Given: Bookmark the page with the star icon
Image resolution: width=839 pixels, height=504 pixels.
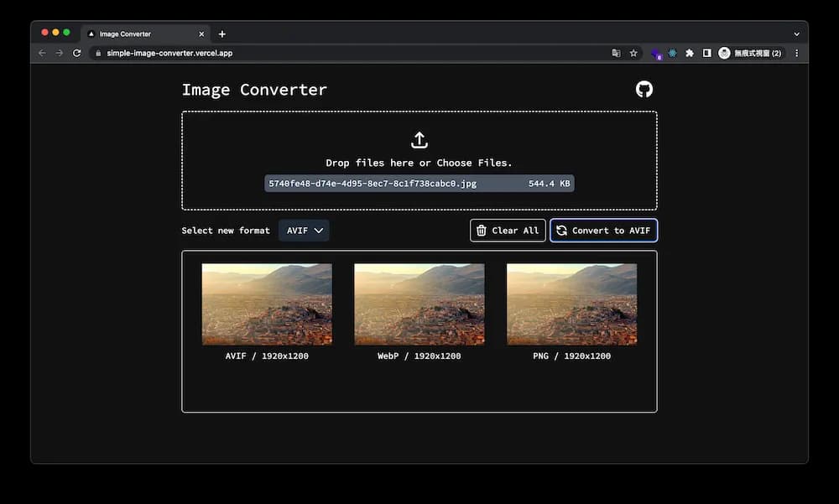Looking at the screenshot, I should 633,52.
